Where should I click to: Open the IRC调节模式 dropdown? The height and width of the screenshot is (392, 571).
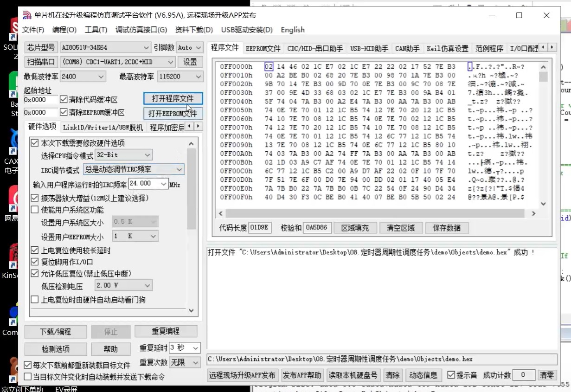click(134, 169)
